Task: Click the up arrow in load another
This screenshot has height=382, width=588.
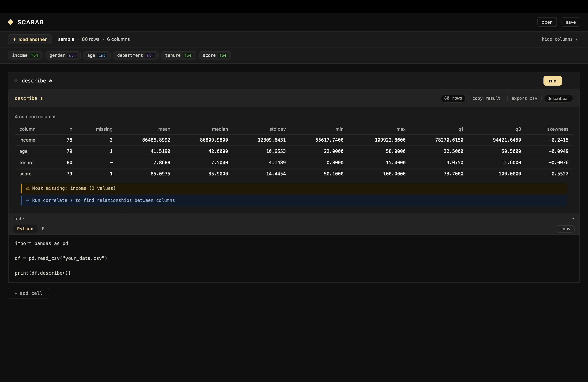Action: click(x=15, y=39)
